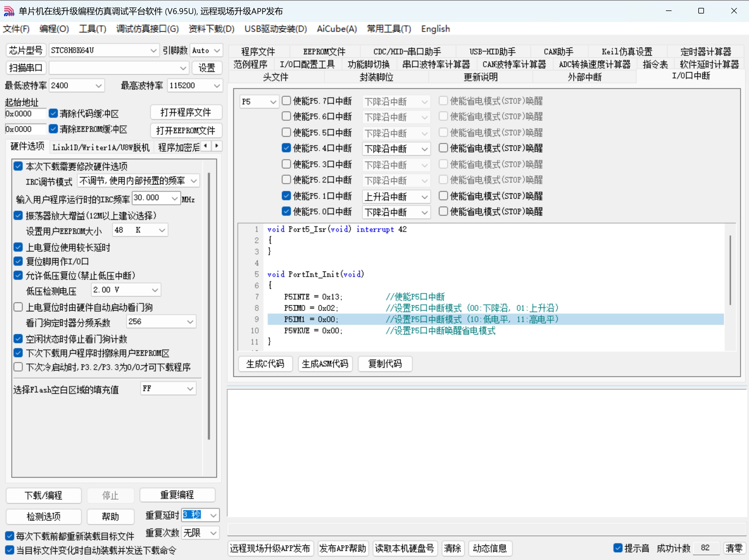Image resolution: width=749 pixels, height=560 pixels.
Task: Open Flash fill value FF dropdown
Action: point(168,388)
